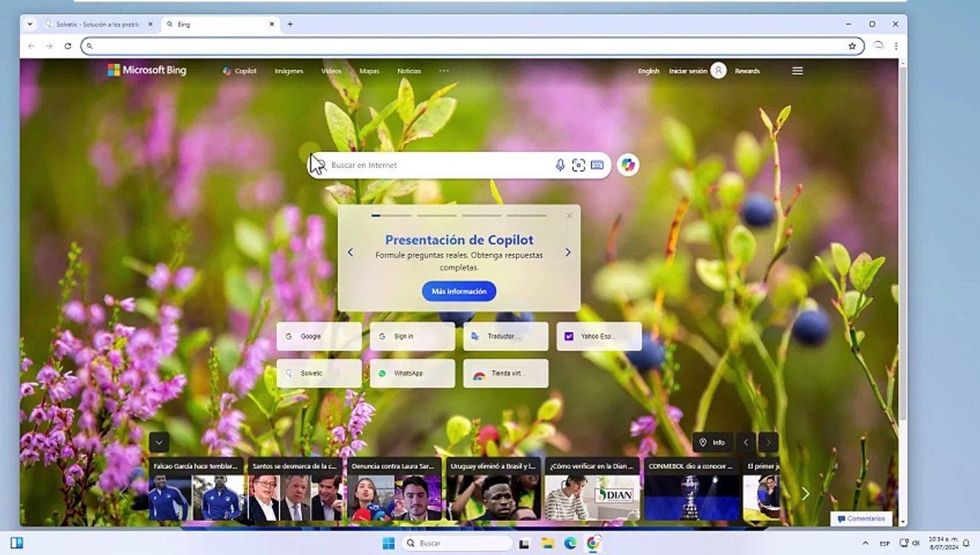This screenshot has height=555, width=980.
Task: Open the Windows Start menu
Action: point(388,543)
